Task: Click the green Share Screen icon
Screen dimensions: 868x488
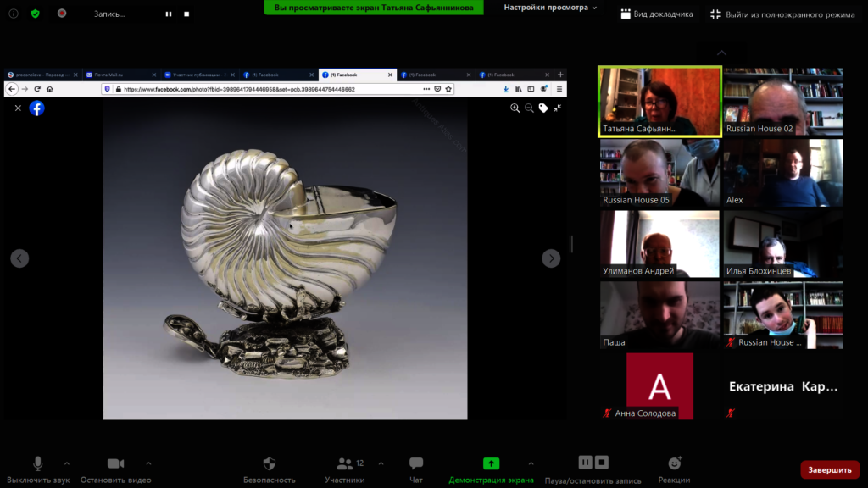Action: [x=491, y=463]
